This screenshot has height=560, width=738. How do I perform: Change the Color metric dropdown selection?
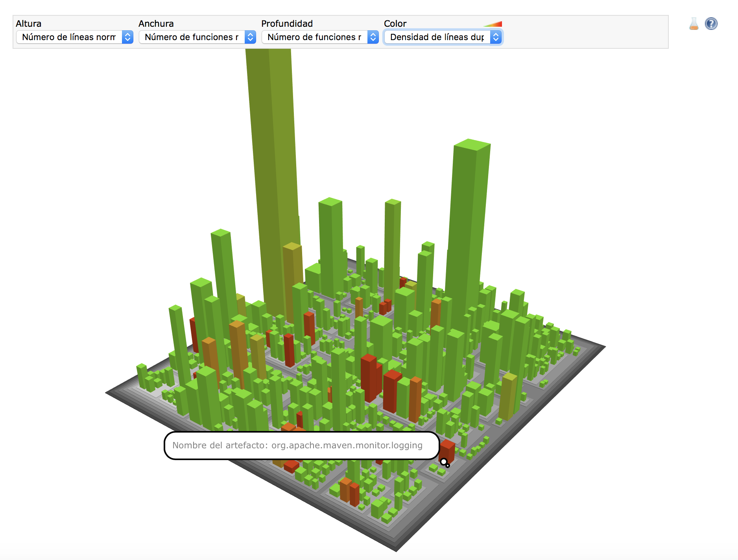click(x=443, y=37)
